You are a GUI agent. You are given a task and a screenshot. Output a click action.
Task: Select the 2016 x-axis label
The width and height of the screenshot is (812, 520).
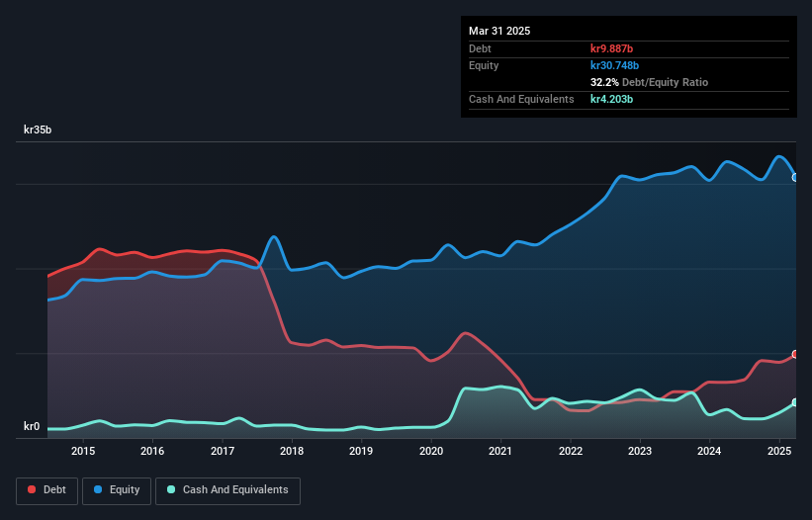coord(152,451)
